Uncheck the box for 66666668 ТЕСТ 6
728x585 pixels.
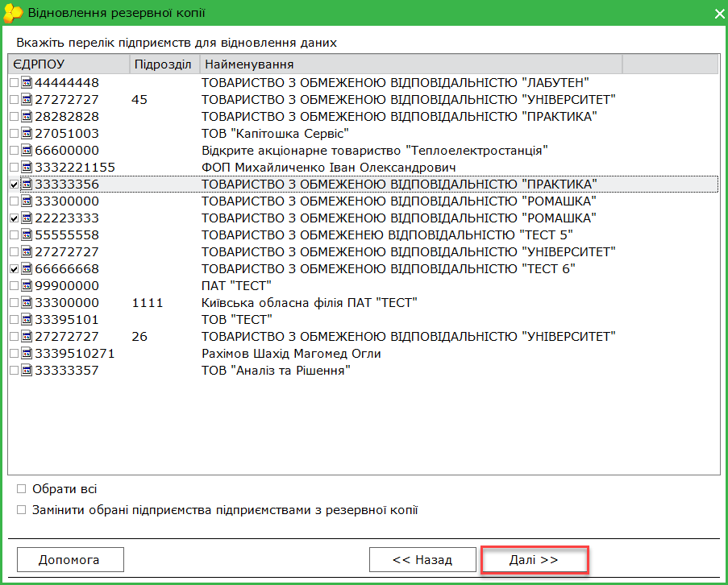point(14,269)
